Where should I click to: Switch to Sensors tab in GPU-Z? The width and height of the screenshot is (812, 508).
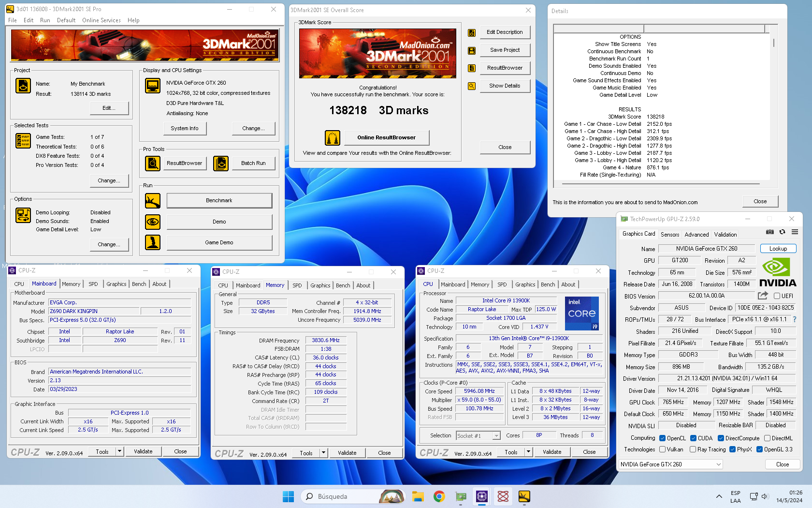670,235
